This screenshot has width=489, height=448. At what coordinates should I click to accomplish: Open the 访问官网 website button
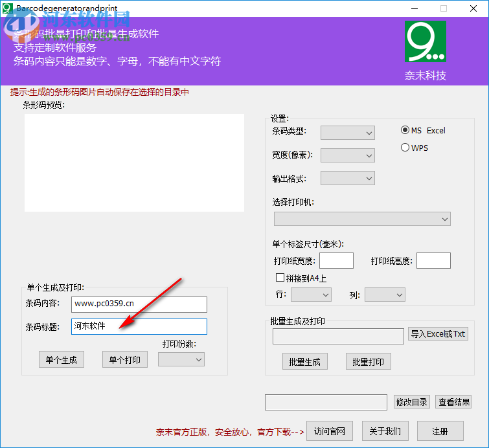[x=330, y=431]
